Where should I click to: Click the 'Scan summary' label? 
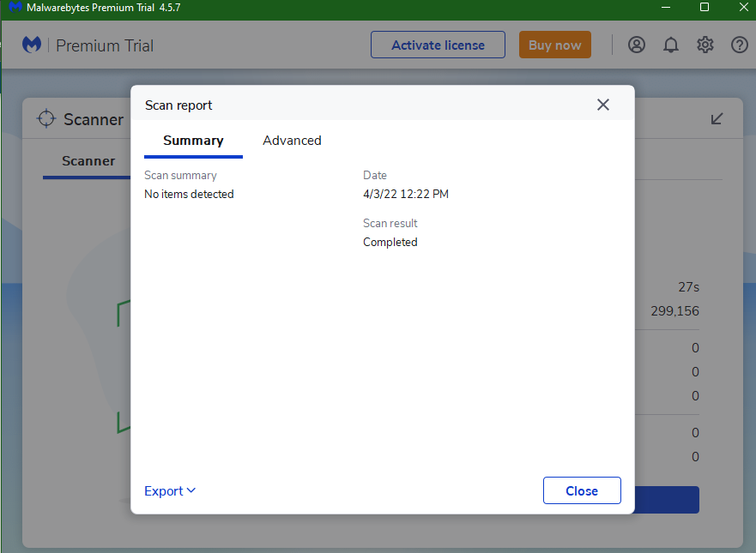(180, 176)
